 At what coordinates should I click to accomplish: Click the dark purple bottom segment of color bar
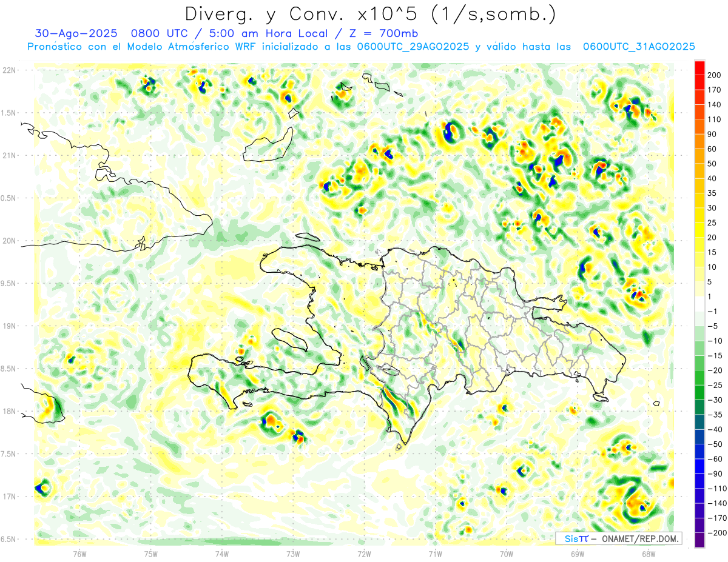pos(699,540)
